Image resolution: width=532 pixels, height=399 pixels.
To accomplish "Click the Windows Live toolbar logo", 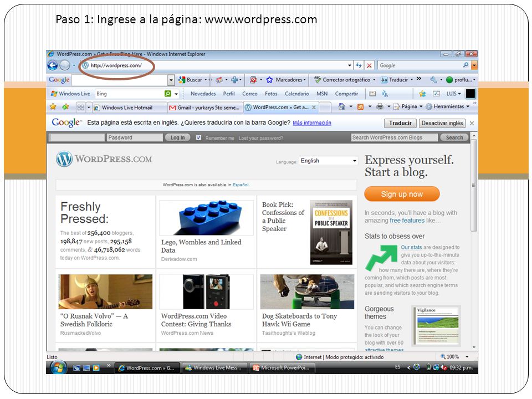I will (70, 94).
